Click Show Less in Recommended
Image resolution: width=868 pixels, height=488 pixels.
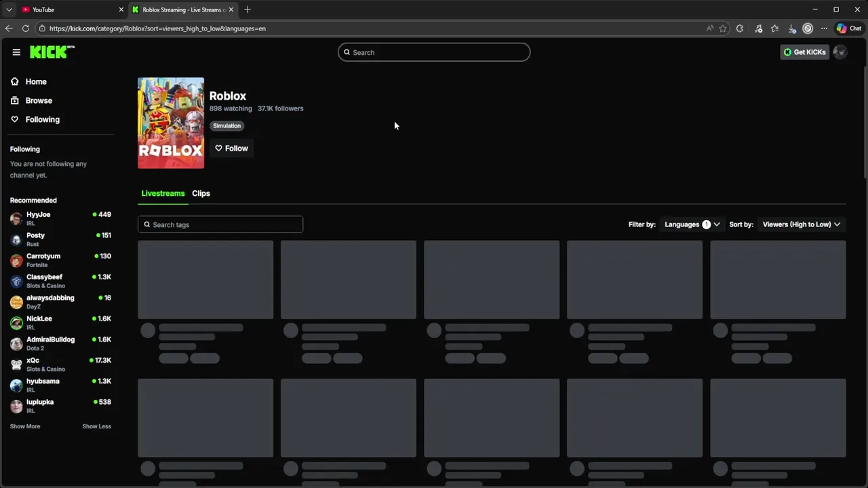96,426
